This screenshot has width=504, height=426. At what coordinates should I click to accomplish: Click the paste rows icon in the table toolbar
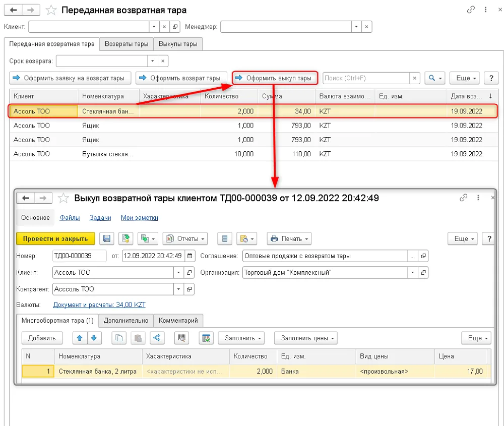tap(138, 338)
